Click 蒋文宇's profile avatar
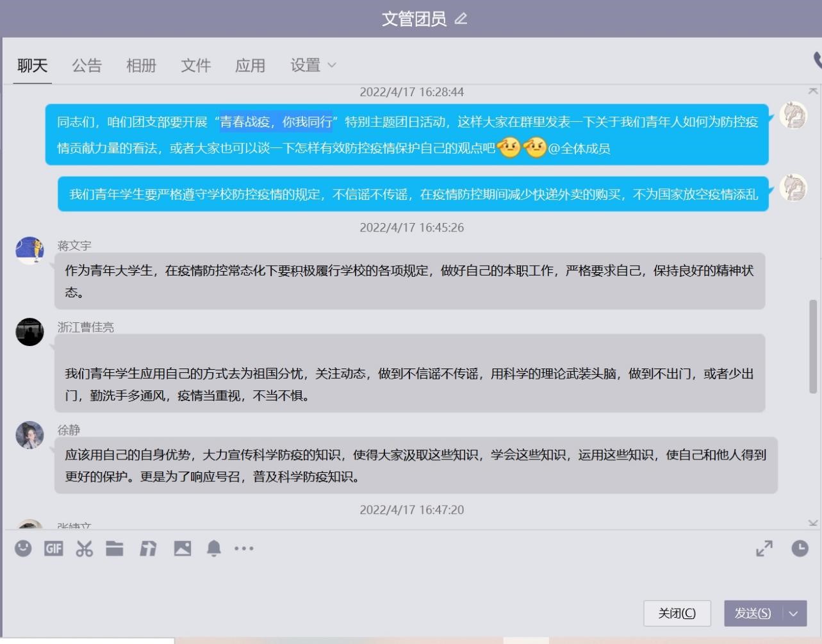This screenshot has width=822, height=644. [29, 251]
